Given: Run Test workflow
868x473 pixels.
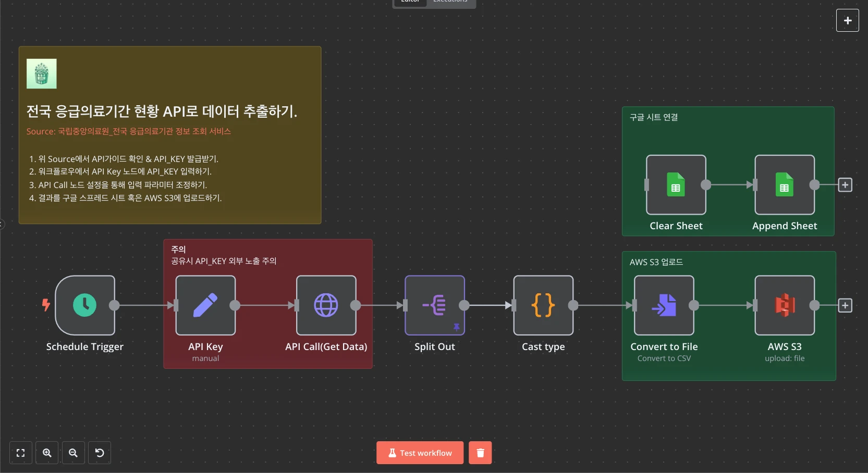Looking at the screenshot, I should pos(420,453).
